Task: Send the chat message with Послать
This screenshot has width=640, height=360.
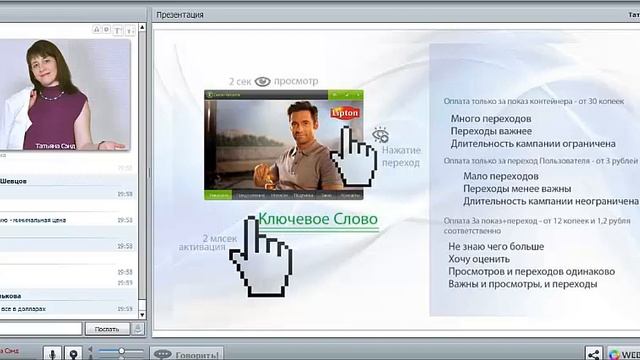Action: click(107, 329)
